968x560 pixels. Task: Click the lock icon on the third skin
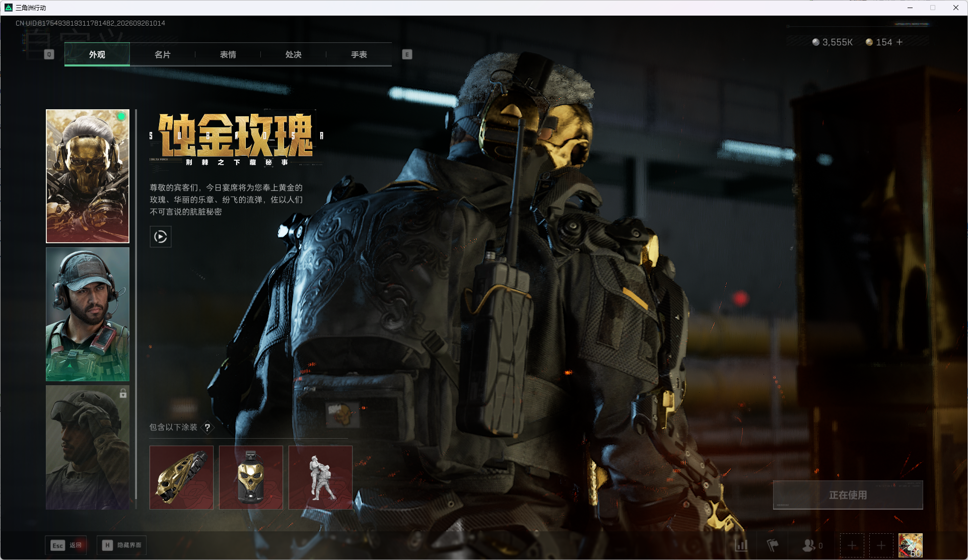[x=123, y=393]
